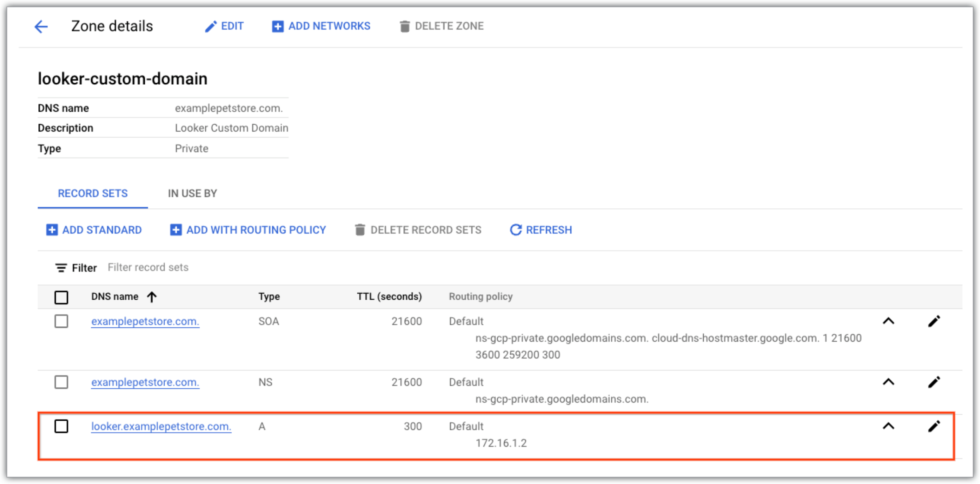This screenshot has height=484, width=980.
Task: Edit looker A record with pencil icon
Action: (x=934, y=426)
